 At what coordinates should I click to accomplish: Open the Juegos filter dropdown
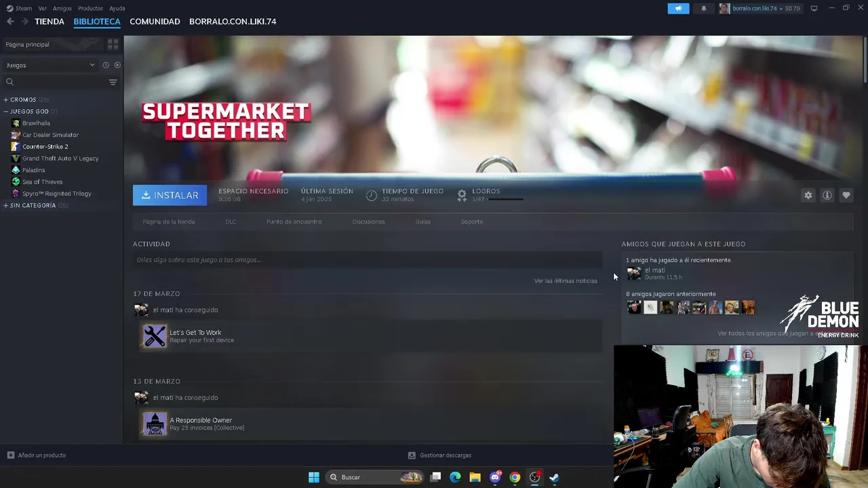click(50, 65)
